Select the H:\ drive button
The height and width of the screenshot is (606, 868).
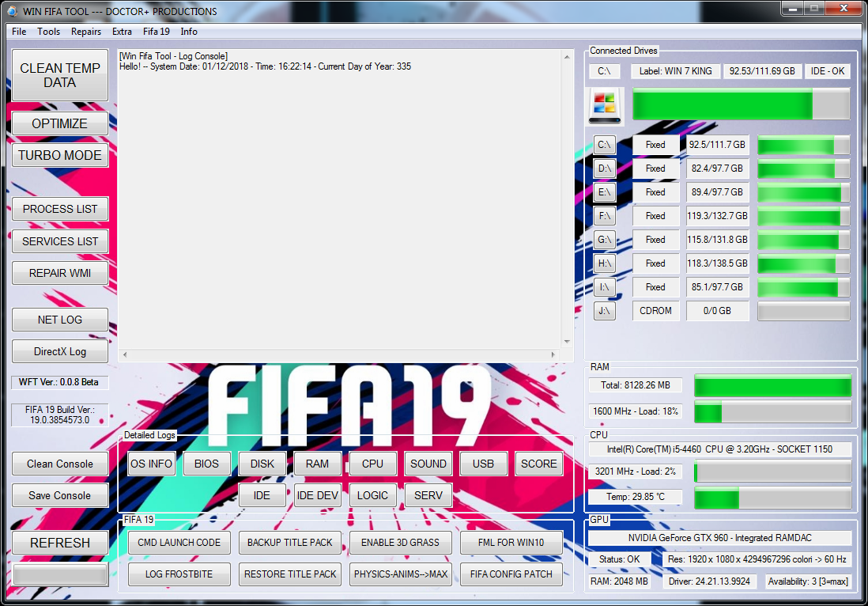click(604, 263)
